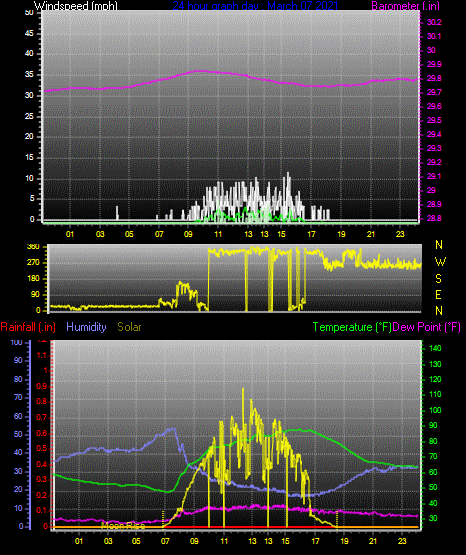Click the windspeed axis value 25
466x555 pixels.
click(29, 116)
